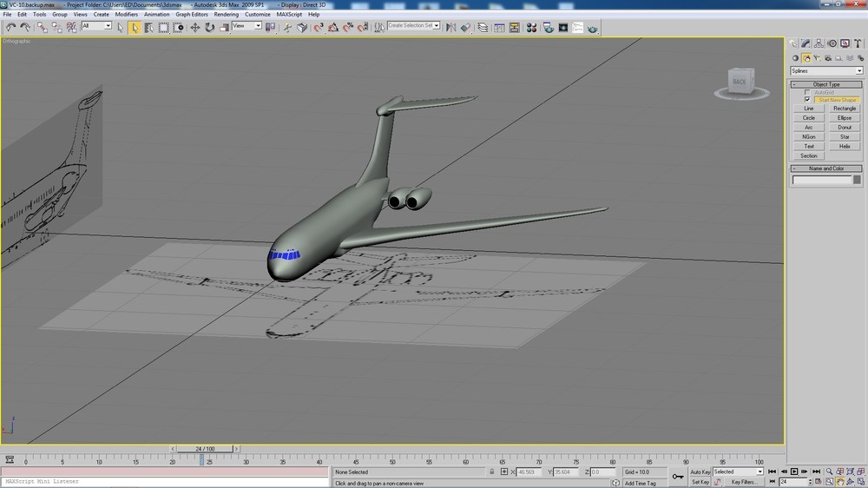Screen dimensions: 868x488
Task: Toggle the Auto Key button
Action: pos(700,472)
